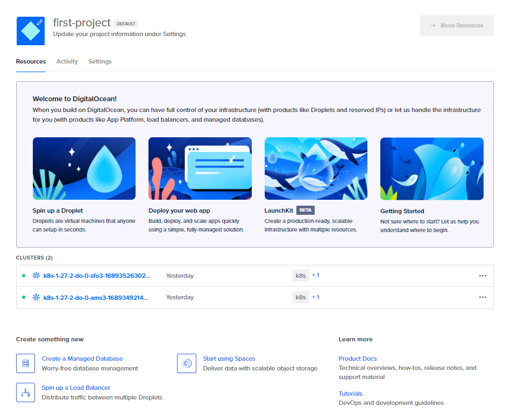Viewport: 532px width, 414px height.
Task: Open the Settings tab
Action: click(x=100, y=61)
